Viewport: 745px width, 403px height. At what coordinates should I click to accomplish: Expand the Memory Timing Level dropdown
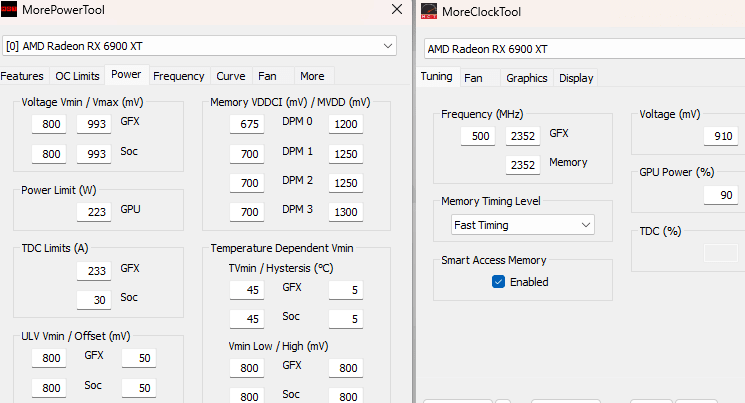click(x=523, y=225)
